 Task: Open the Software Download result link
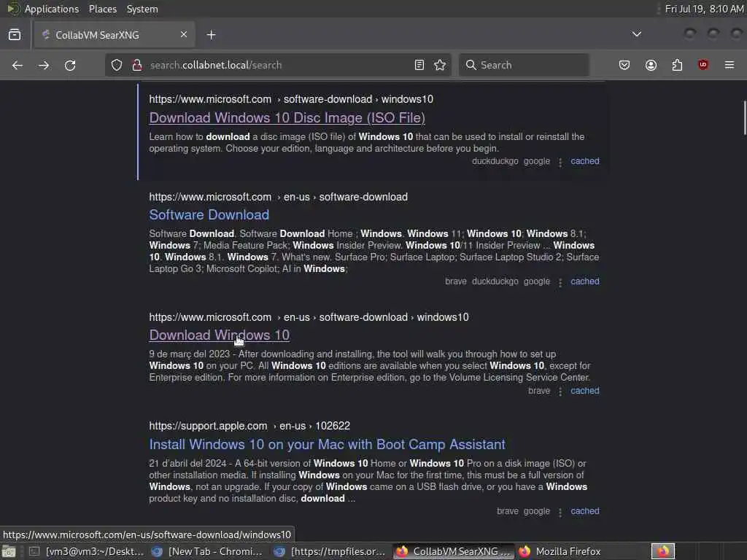[x=209, y=215]
